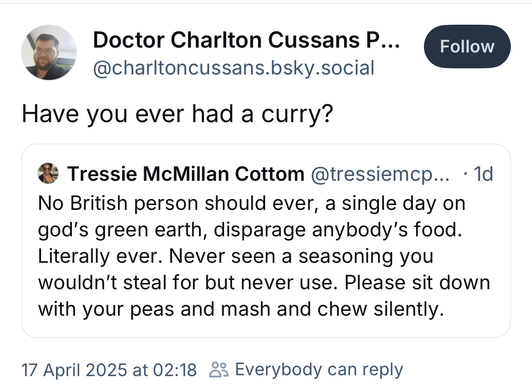The width and height of the screenshot is (532, 392).
Task: Click the truncated ellipsis after Cussans P
Action: (x=391, y=41)
